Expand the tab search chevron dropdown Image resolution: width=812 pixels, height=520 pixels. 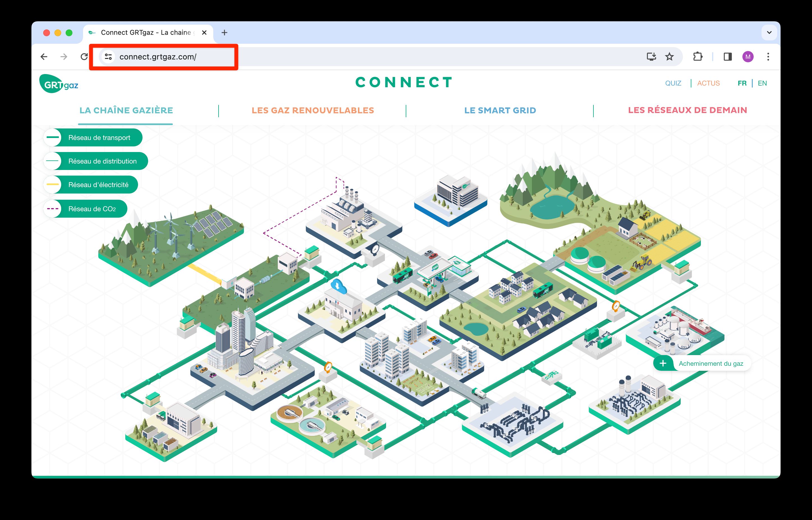point(769,33)
